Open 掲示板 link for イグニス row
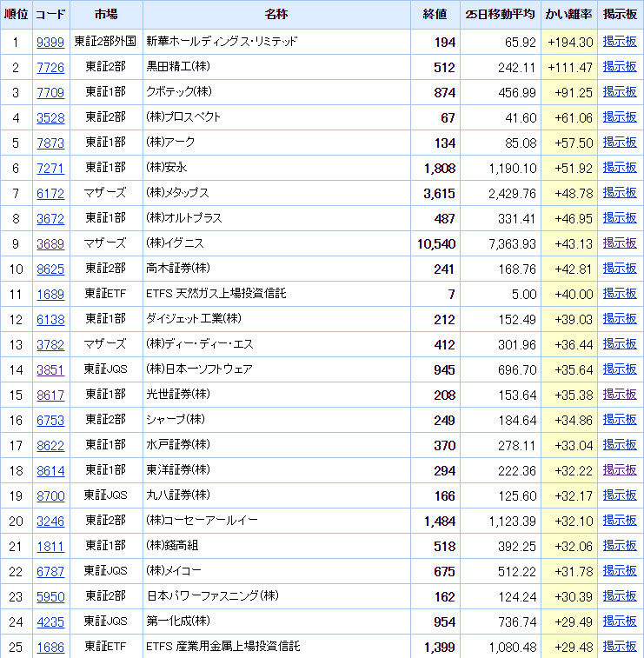Screen dimensions: 644x658 (620, 243)
